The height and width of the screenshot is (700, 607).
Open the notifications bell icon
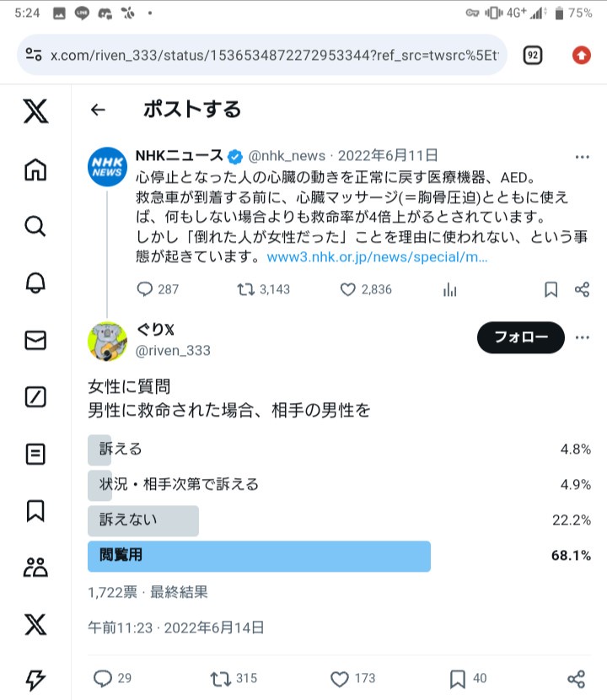coord(35,283)
